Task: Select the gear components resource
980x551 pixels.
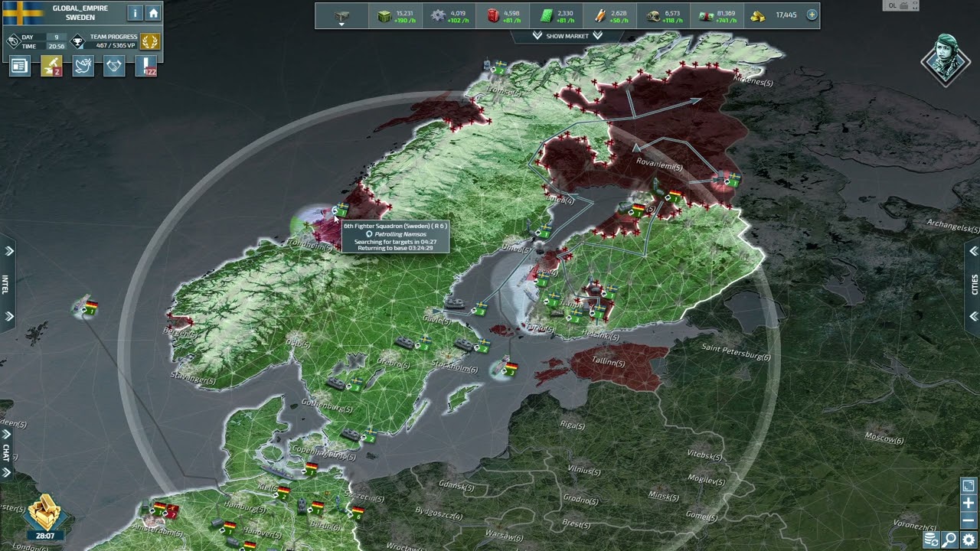Action: pyautogui.click(x=438, y=15)
